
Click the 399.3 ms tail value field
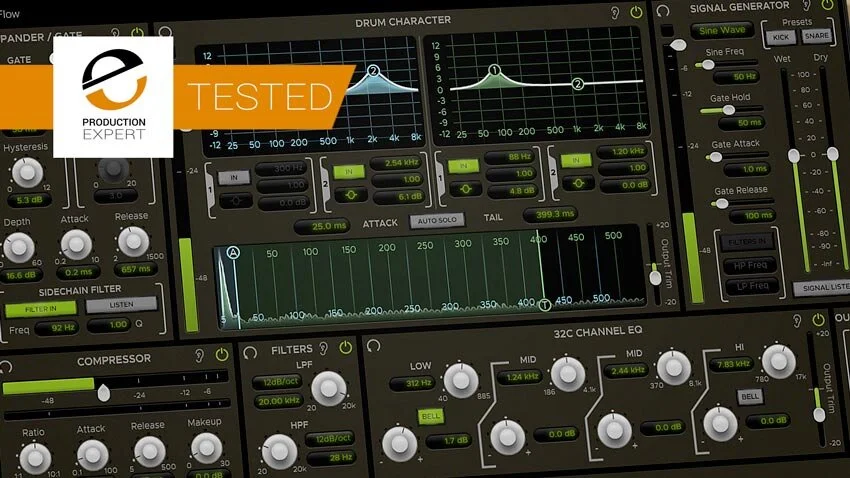(x=551, y=214)
